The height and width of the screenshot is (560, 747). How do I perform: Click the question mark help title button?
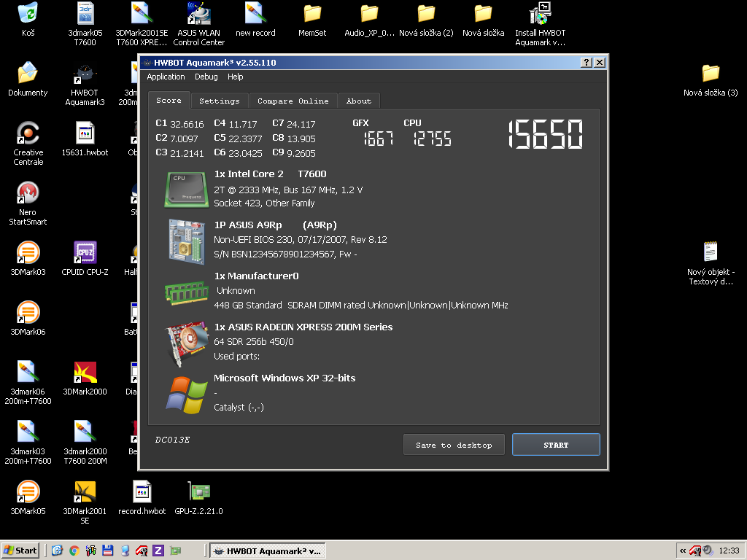click(587, 63)
